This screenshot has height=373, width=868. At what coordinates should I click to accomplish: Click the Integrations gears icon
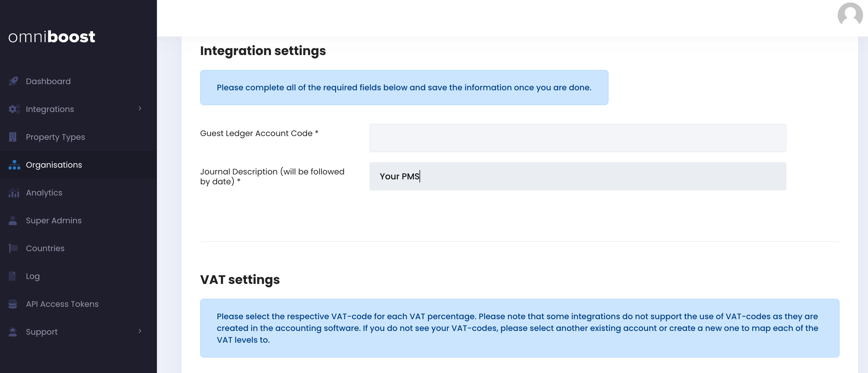coord(14,109)
